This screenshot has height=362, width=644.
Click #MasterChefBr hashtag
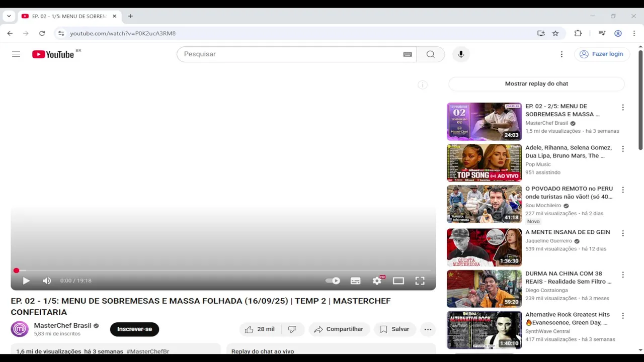(x=147, y=351)
